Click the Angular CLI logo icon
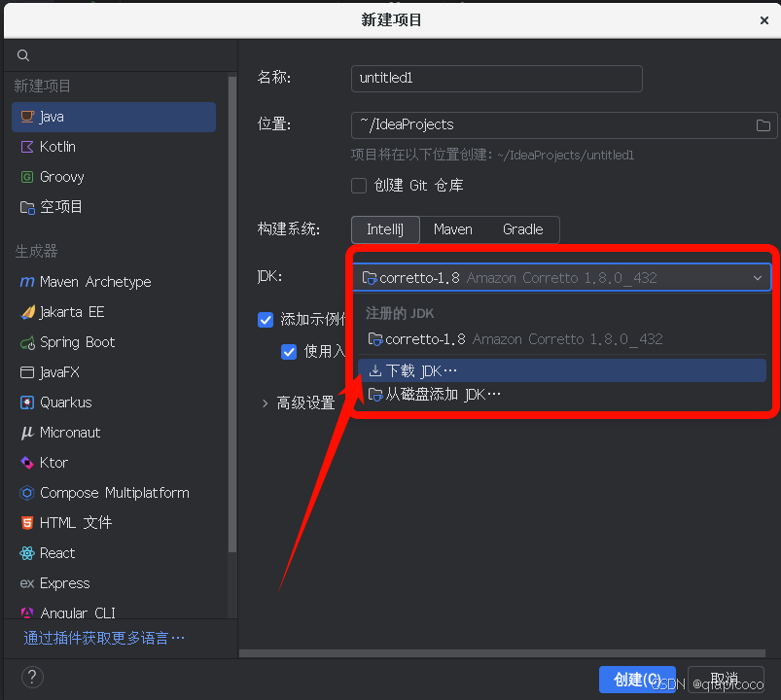Image resolution: width=781 pixels, height=700 pixels. (x=27, y=612)
